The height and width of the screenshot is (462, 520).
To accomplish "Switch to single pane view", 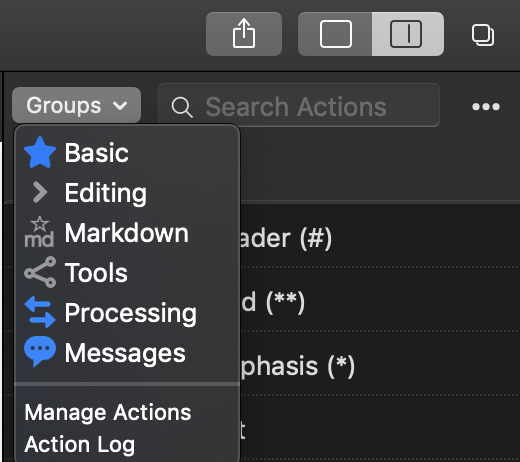I will pyautogui.click(x=335, y=34).
